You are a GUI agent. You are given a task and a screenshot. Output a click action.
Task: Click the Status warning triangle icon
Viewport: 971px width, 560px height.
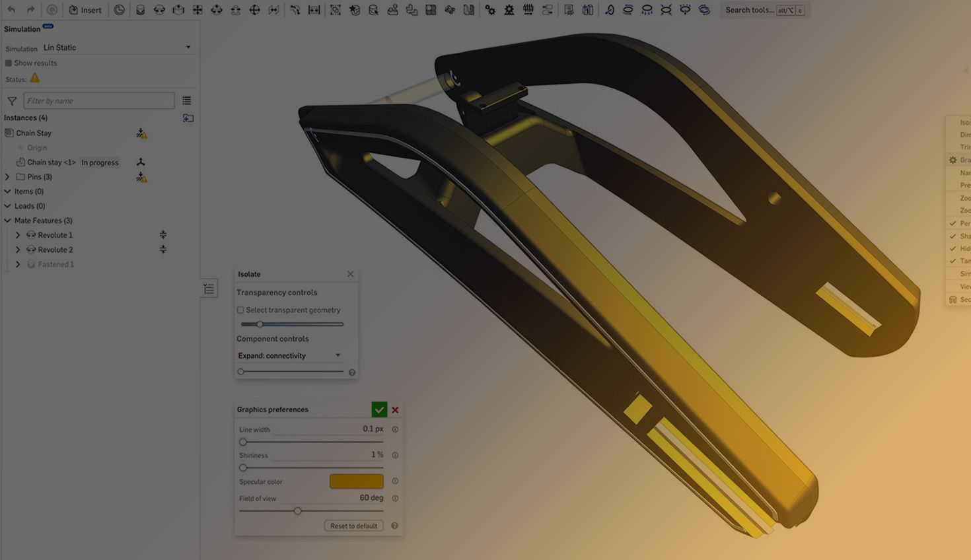35,79
